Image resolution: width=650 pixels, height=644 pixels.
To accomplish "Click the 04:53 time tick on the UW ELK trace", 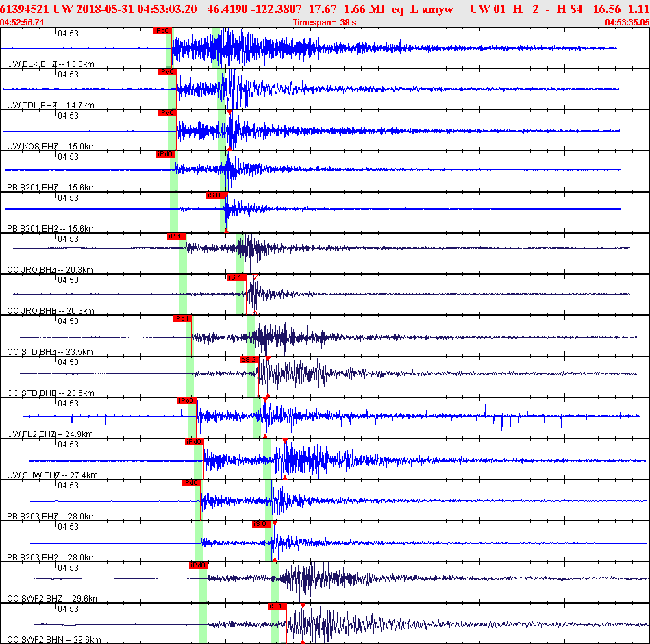I will pos(68,33).
